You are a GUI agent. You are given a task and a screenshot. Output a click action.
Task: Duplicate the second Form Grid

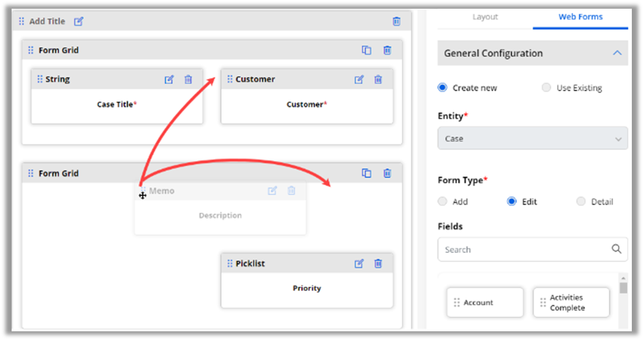[367, 173]
